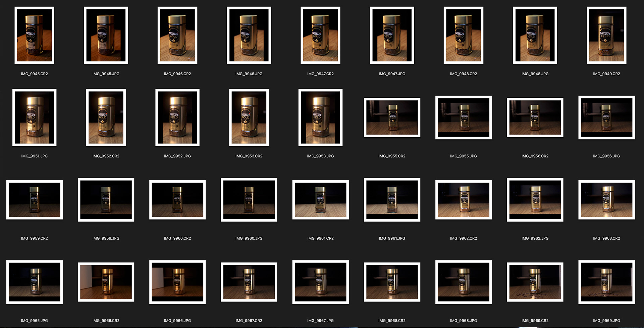
Task: Click the filename text IMG_9966.CR2
Action: [106, 321]
